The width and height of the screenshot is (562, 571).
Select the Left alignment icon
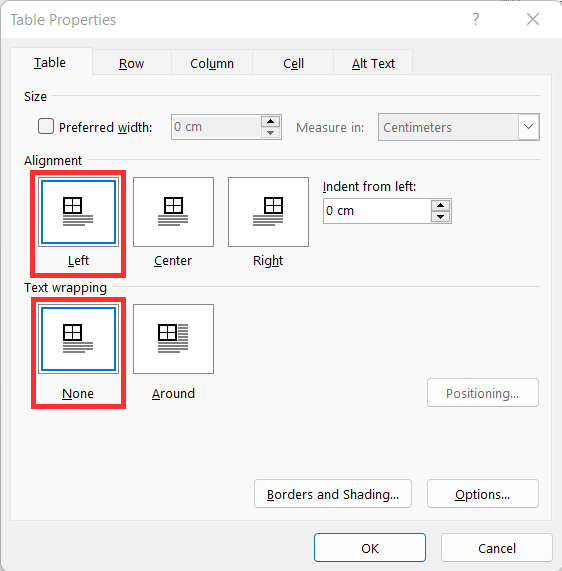(78, 212)
